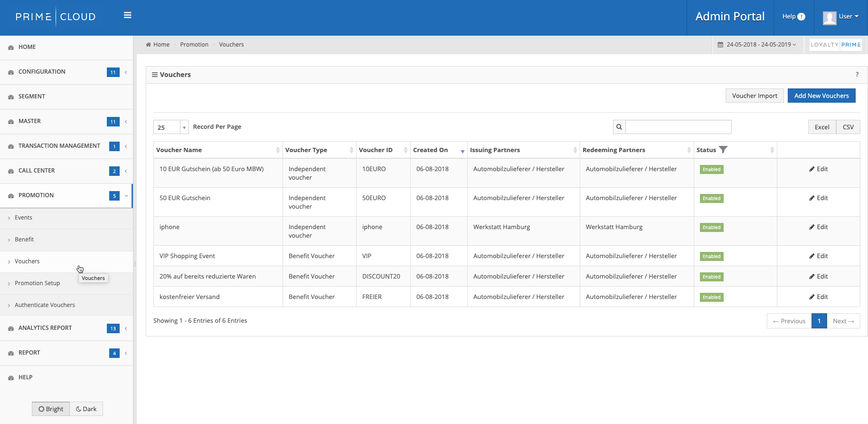The height and width of the screenshot is (424, 868).
Task: Sort by Voucher Type column
Action: [320, 150]
